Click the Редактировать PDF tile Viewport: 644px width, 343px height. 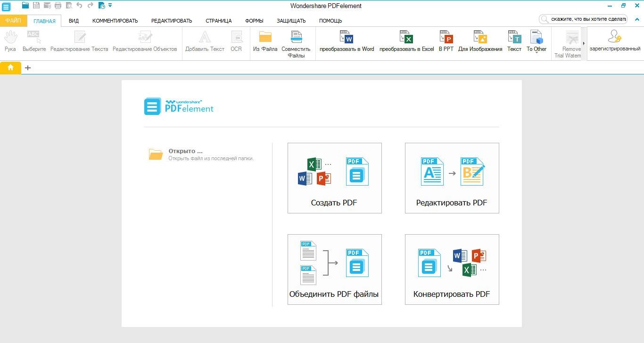coord(452,178)
